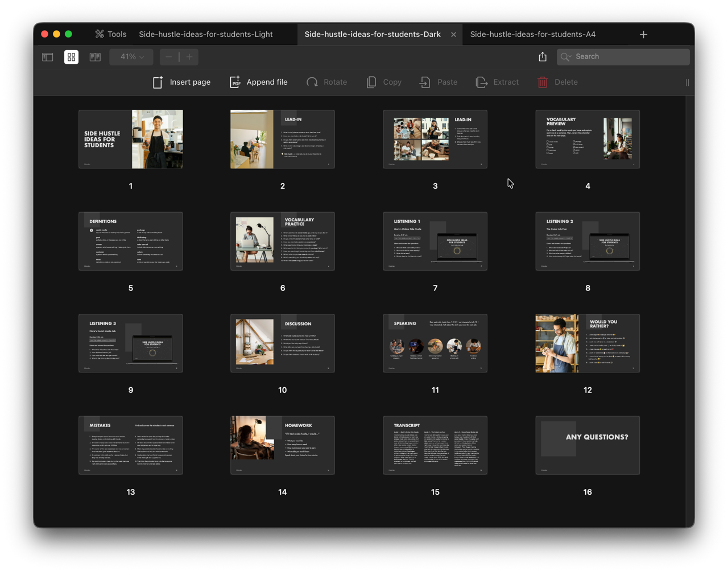Screen dimensions: 728x572
Task: Switch to Side-hustle-ideas-for-students-Light tab
Action: click(x=206, y=34)
